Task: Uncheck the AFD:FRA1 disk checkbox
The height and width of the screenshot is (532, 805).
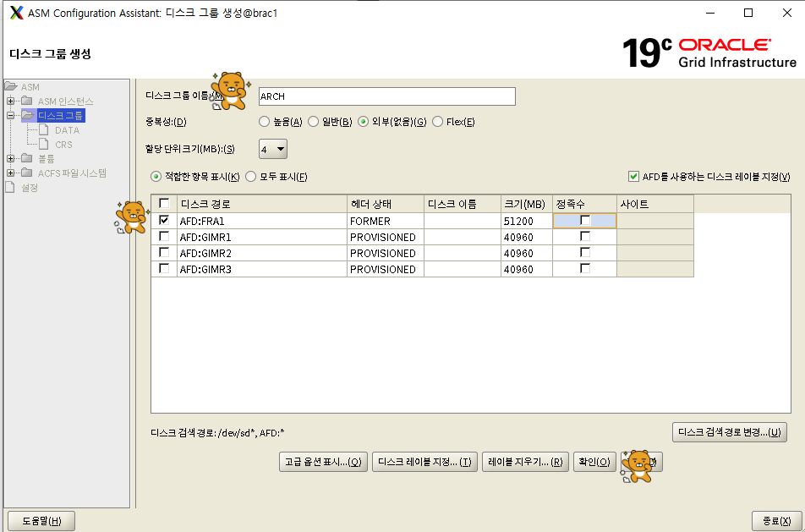Action: (x=164, y=220)
